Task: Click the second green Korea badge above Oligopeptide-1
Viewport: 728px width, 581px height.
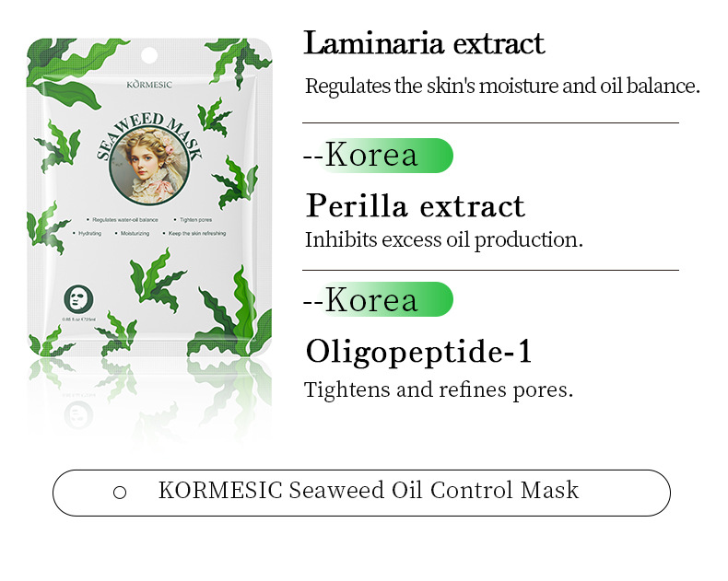Action: point(379,299)
